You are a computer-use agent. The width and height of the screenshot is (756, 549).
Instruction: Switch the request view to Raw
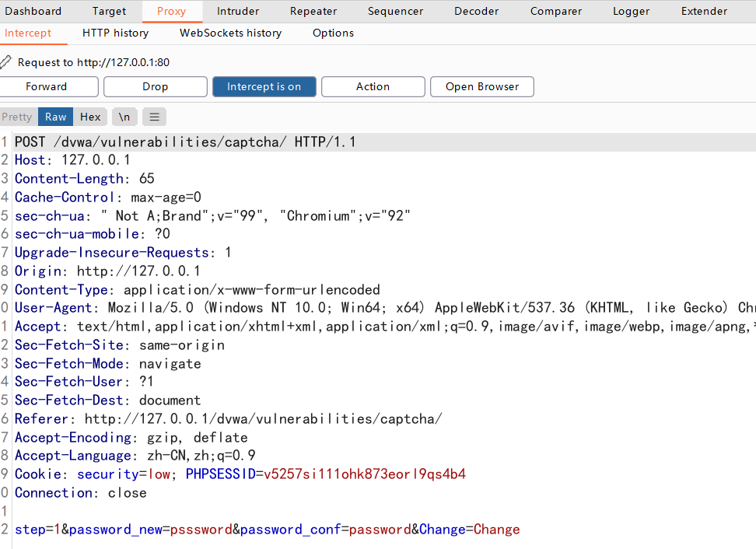pyautogui.click(x=54, y=117)
